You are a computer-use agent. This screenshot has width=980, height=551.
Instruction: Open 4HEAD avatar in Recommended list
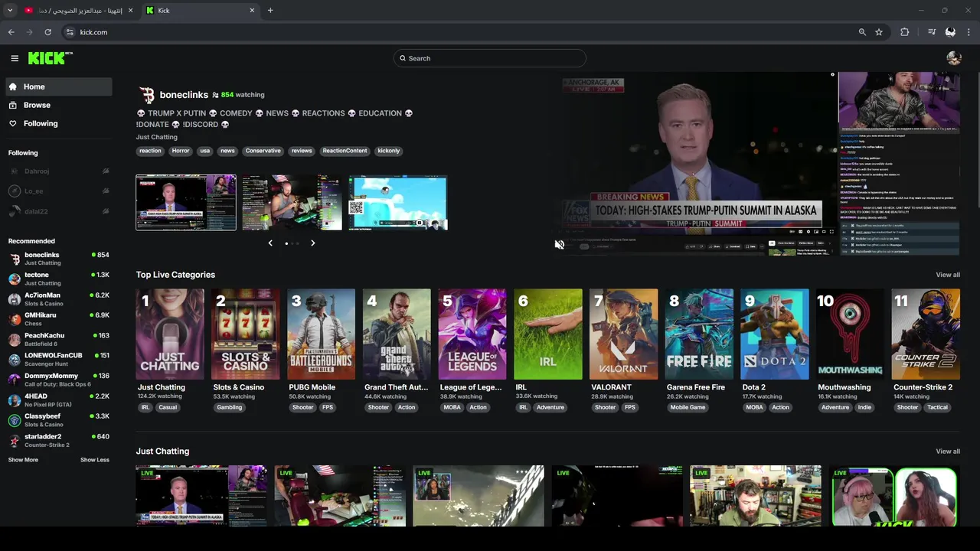point(15,400)
